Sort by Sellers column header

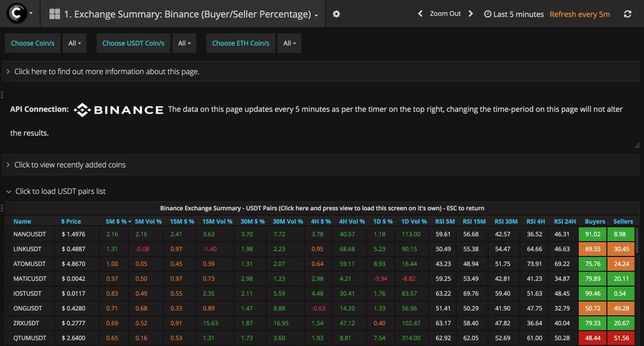tap(623, 222)
